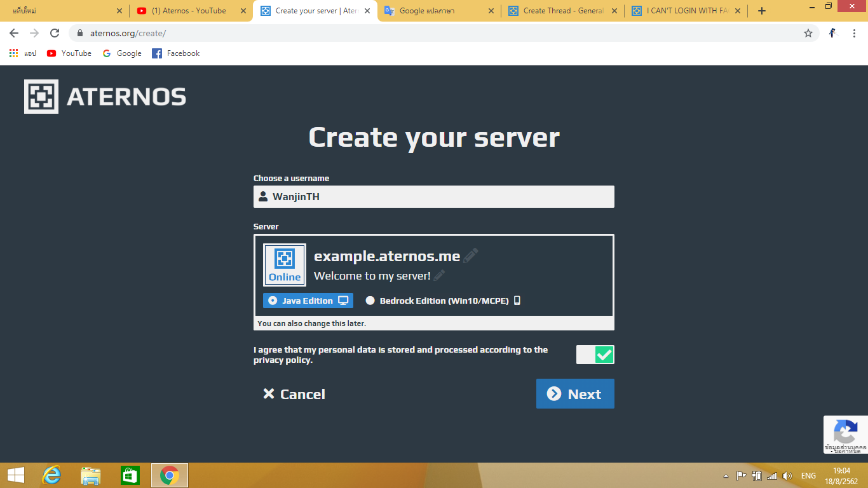Open the reCAPTCHA badge
This screenshot has width=868, height=488.
[x=846, y=435]
